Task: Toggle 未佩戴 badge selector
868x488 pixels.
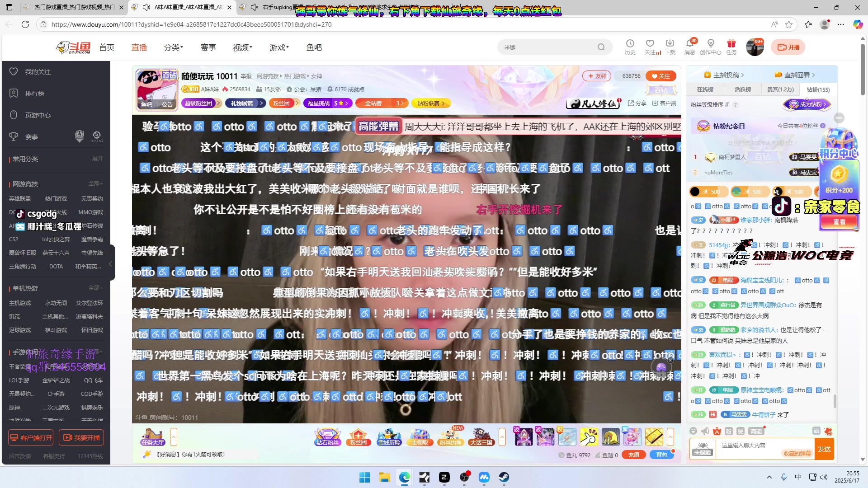Action: click(x=703, y=449)
